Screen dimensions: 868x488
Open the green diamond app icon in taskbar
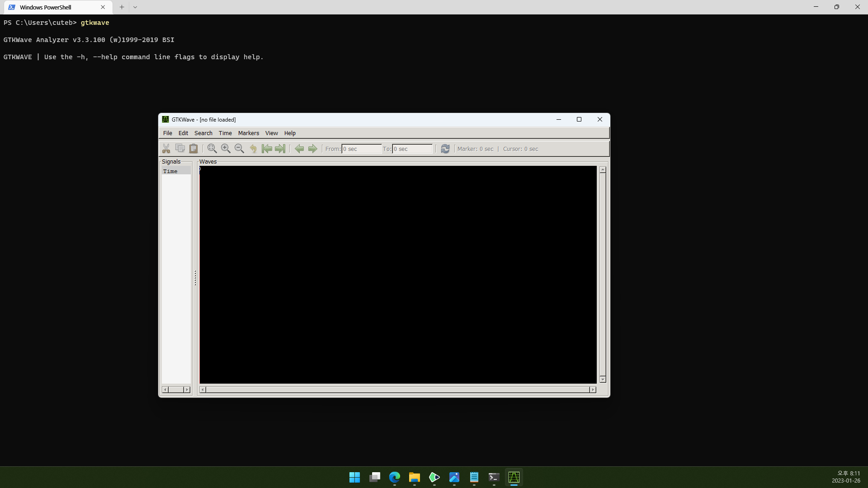[x=434, y=477]
